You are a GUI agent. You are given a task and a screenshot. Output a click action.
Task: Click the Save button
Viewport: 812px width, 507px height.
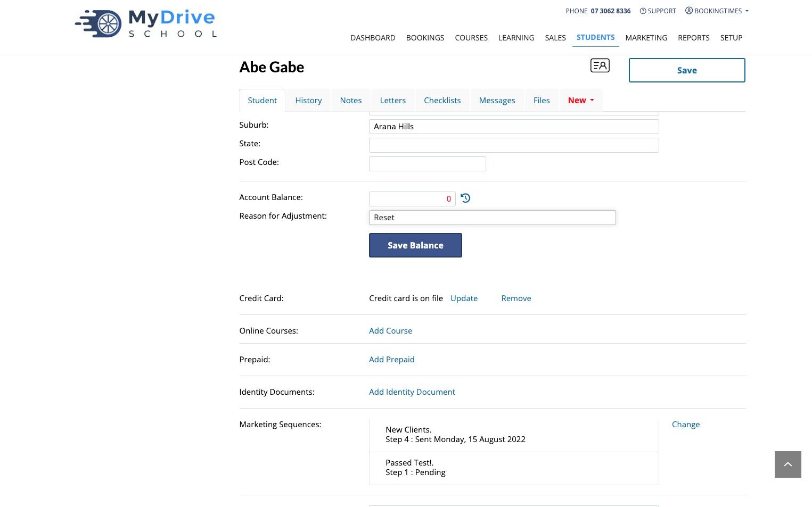point(687,70)
